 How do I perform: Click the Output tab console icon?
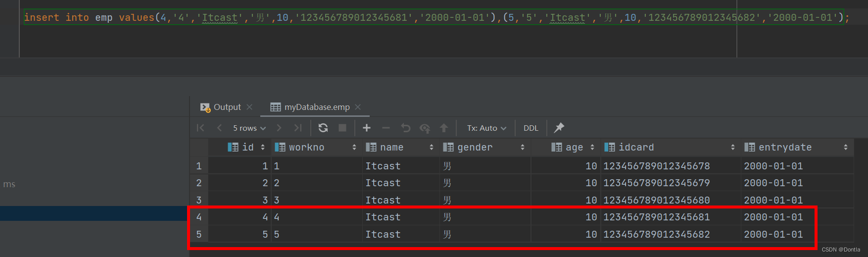pyautogui.click(x=205, y=107)
